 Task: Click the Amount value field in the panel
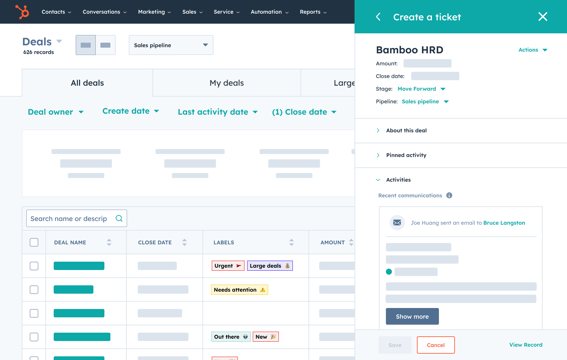click(x=427, y=63)
